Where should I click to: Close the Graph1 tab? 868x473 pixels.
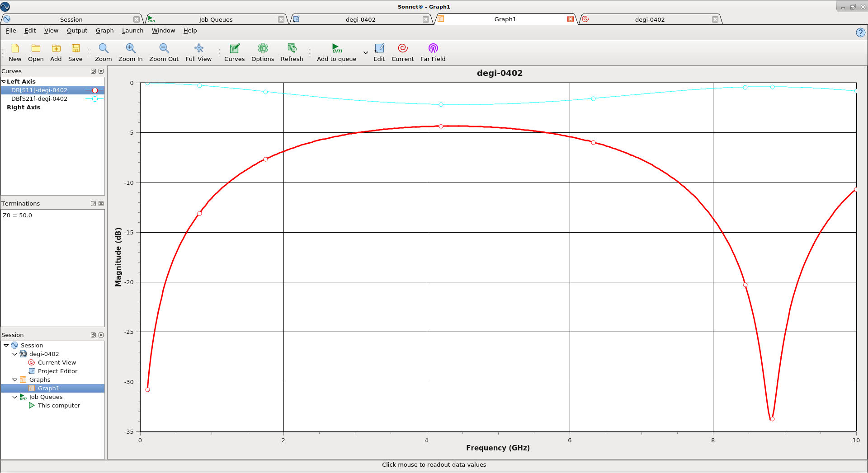[x=571, y=19]
